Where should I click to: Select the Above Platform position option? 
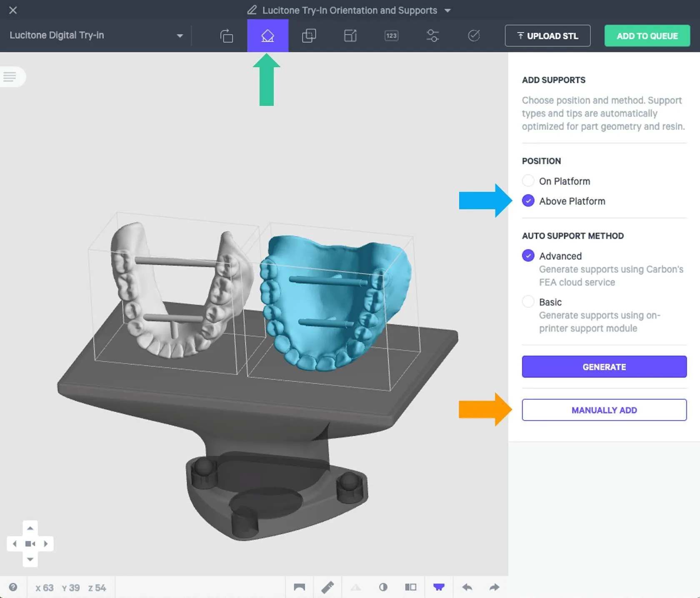[x=528, y=201]
